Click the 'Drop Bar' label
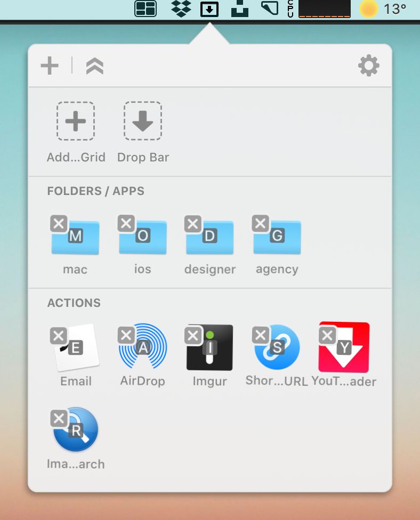Image resolution: width=420 pixels, height=520 pixels. tap(143, 157)
